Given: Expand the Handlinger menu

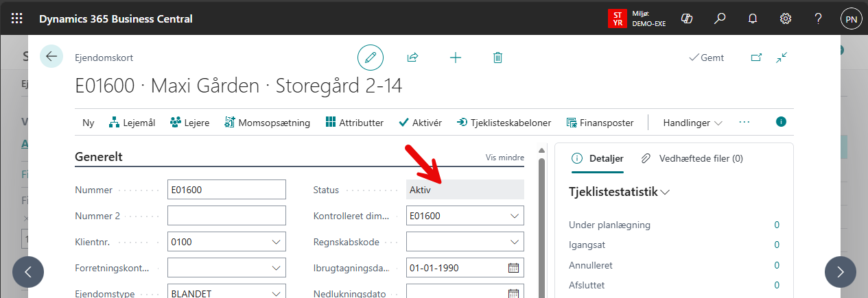Looking at the screenshot, I should (692, 123).
